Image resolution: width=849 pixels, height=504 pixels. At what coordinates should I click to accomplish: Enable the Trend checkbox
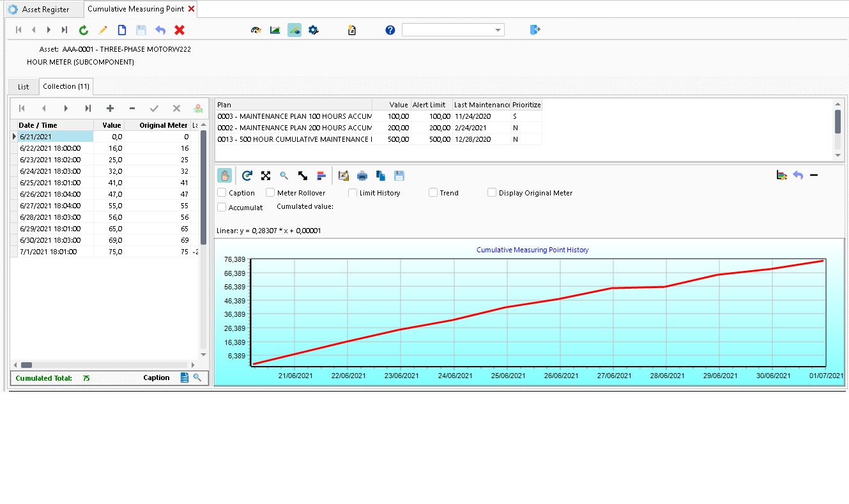pos(431,192)
